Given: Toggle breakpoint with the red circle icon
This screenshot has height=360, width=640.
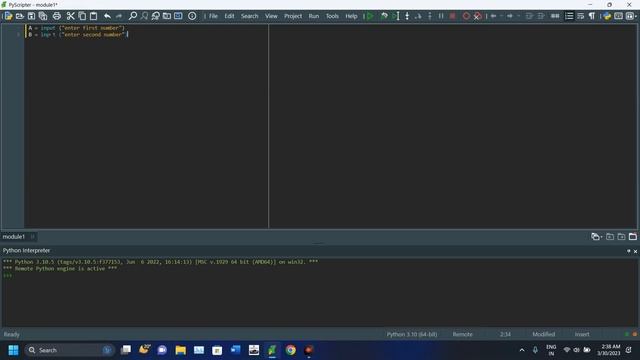Looking at the screenshot, I should click(x=466, y=16).
